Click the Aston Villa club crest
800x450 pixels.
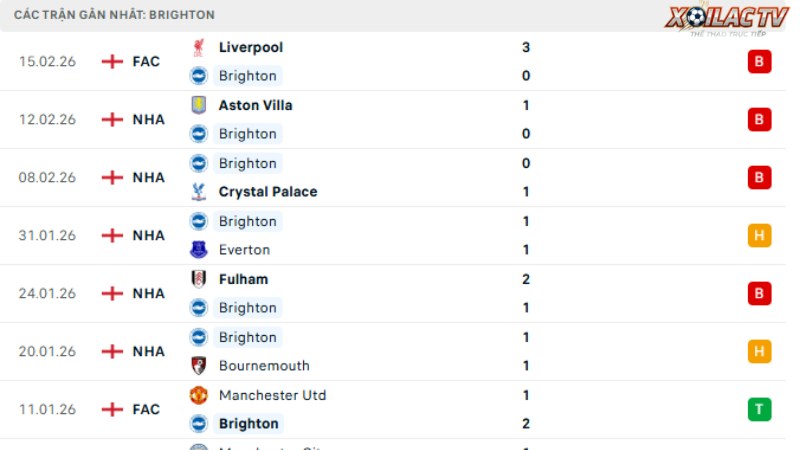[x=198, y=105]
